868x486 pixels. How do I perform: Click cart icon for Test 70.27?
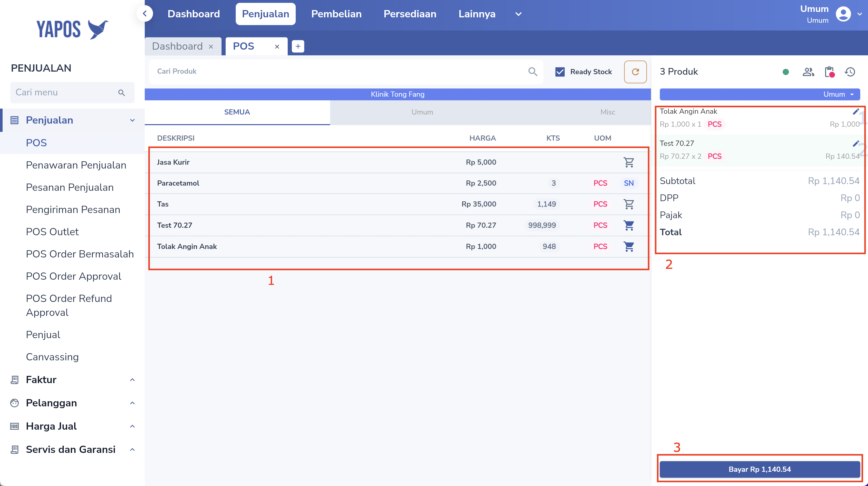[629, 225]
